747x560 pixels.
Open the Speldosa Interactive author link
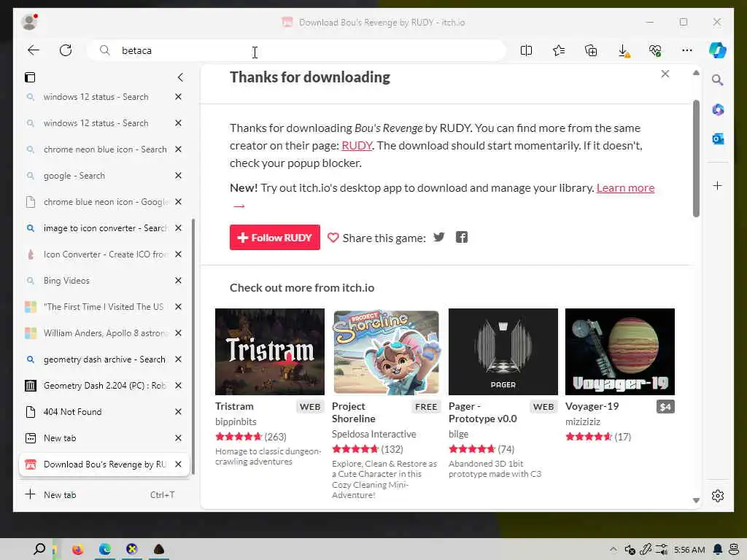pyautogui.click(x=374, y=434)
